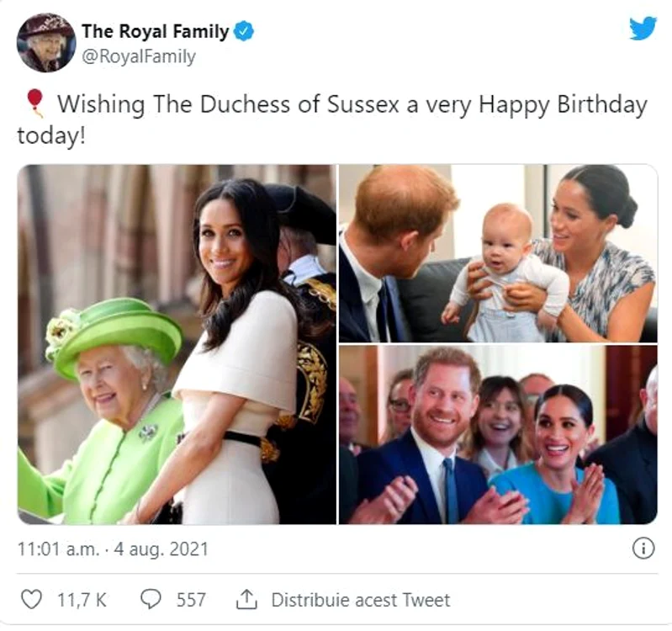Open bottom-right photo of clapping couple
Screen dimensions: 672x631
click(498, 435)
